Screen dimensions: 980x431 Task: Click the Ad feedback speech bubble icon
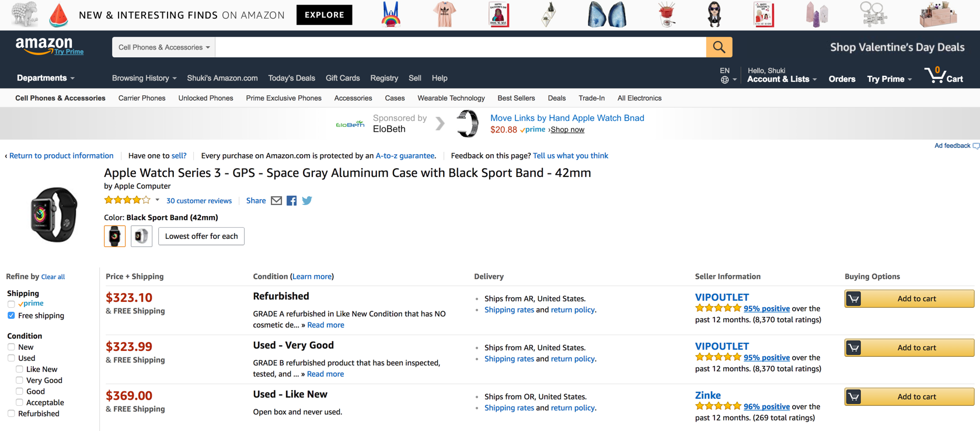(x=976, y=146)
